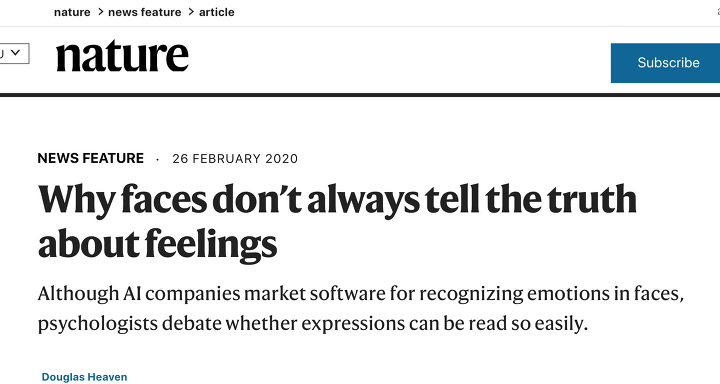Viewport: 720px width, 384px height.
Task: Click the subtitle line mentioning AI companies
Action: (361, 294)
